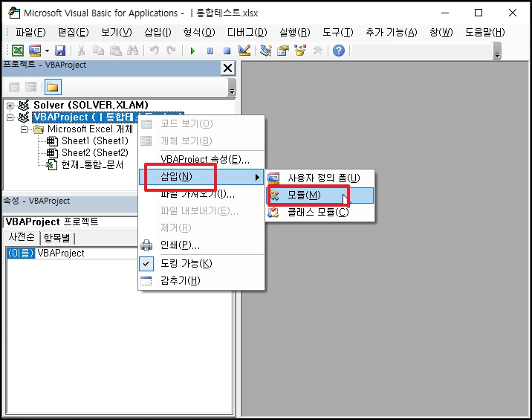Open the 도구(T) menu
This screenshot has width=532, height=420.
coord(337,32)
